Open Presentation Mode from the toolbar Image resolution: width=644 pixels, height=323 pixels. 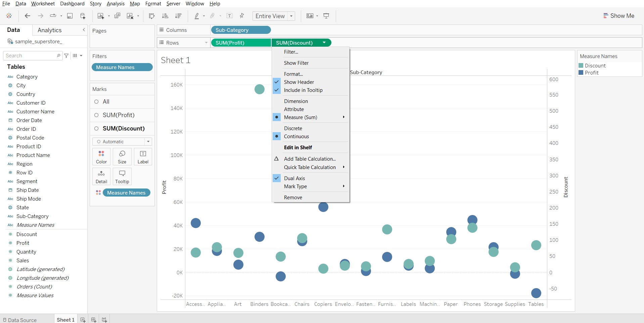click(x=326, y=16)
